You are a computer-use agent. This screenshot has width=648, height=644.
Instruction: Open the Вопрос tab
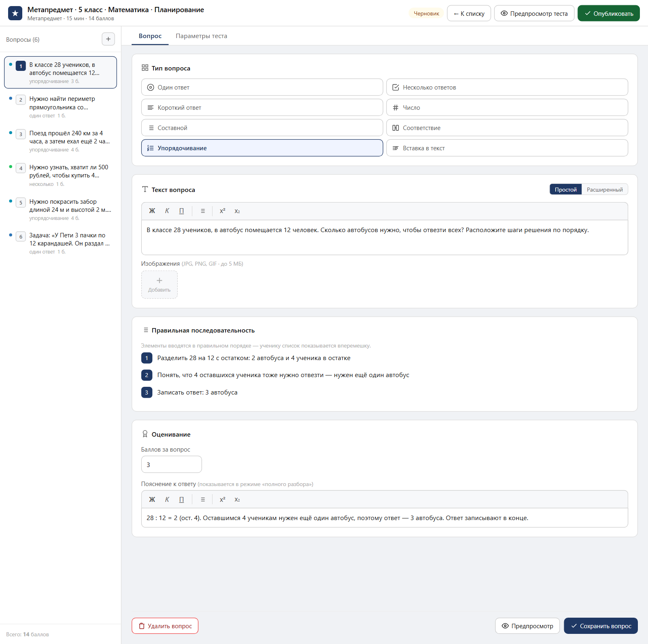tap(150, 36)
